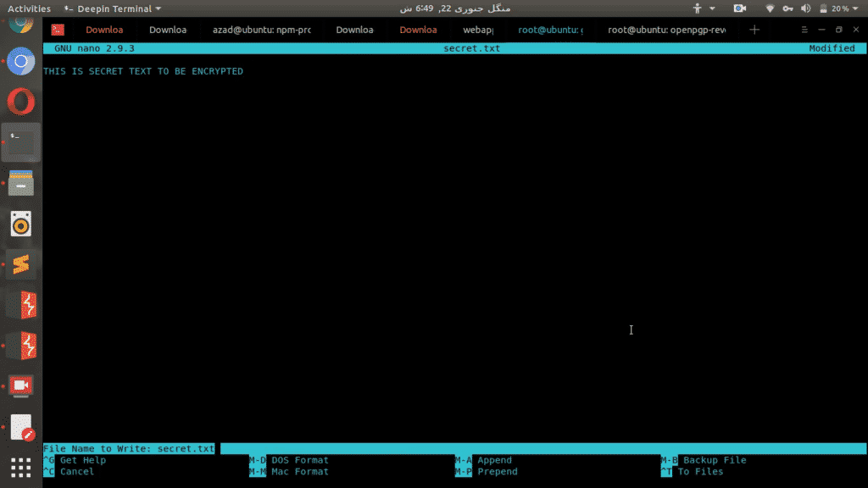Click the camera indicator in the top bar

coord(738,8)
